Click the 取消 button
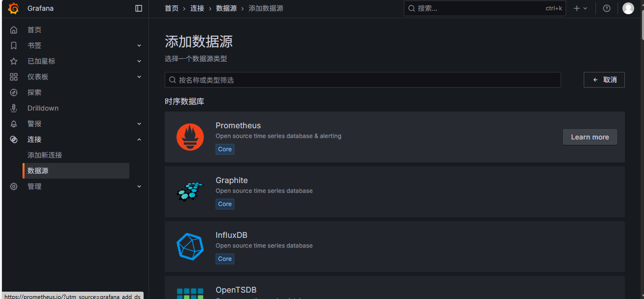This screenshot has width=644, height=299. pos(604,80)
